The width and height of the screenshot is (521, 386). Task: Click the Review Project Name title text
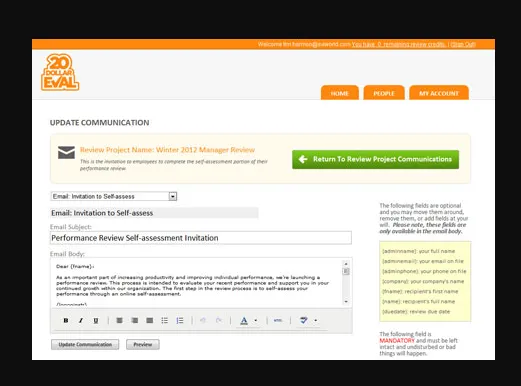coord(167,150)
